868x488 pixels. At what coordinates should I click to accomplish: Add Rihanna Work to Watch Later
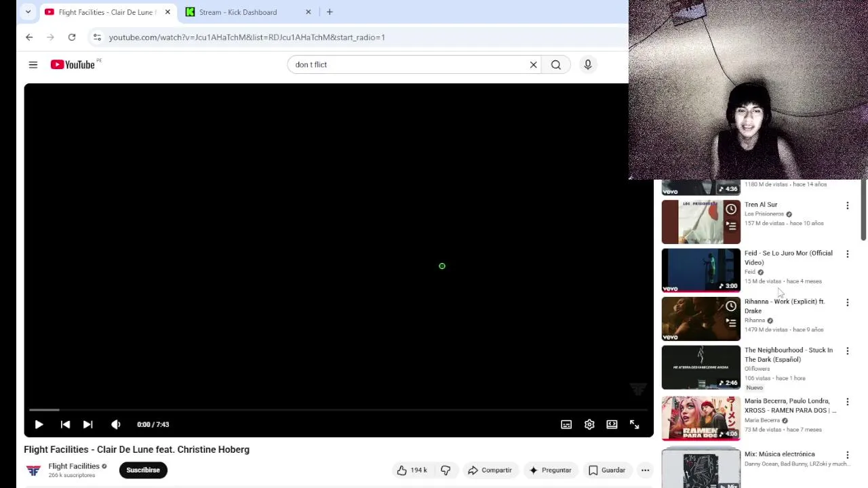pos(731,306)
